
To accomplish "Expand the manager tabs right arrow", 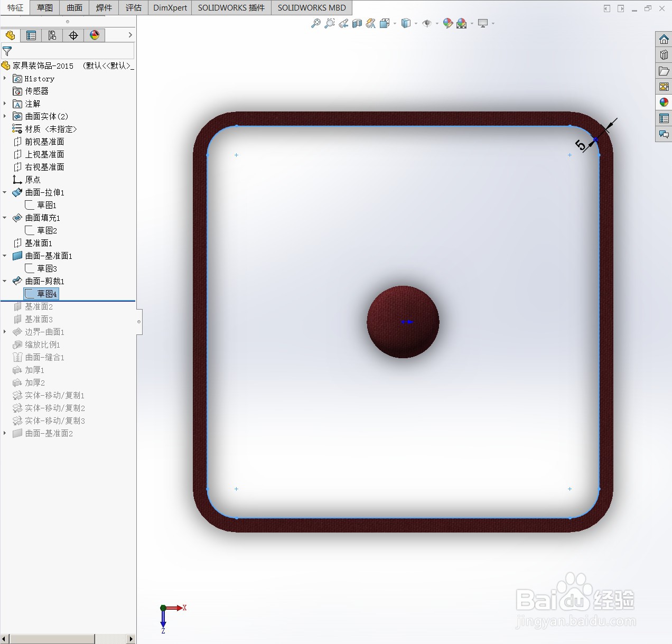I will pos(130,35).
